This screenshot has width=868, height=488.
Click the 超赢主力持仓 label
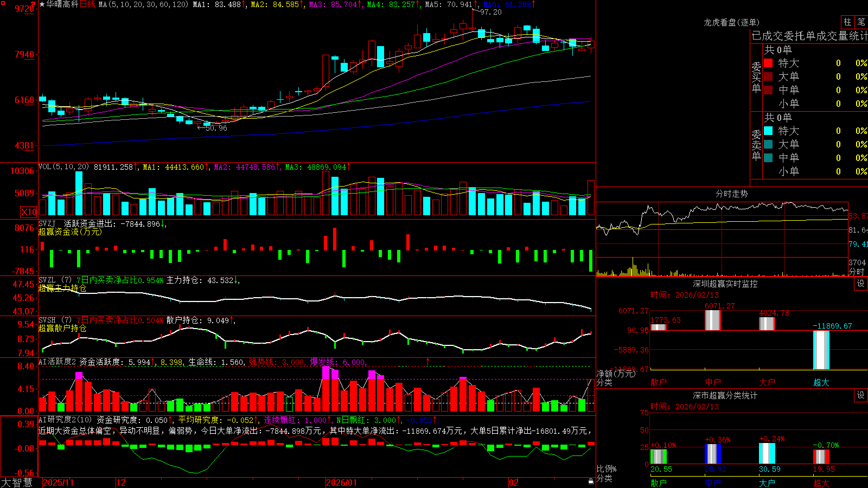(62, 288)
